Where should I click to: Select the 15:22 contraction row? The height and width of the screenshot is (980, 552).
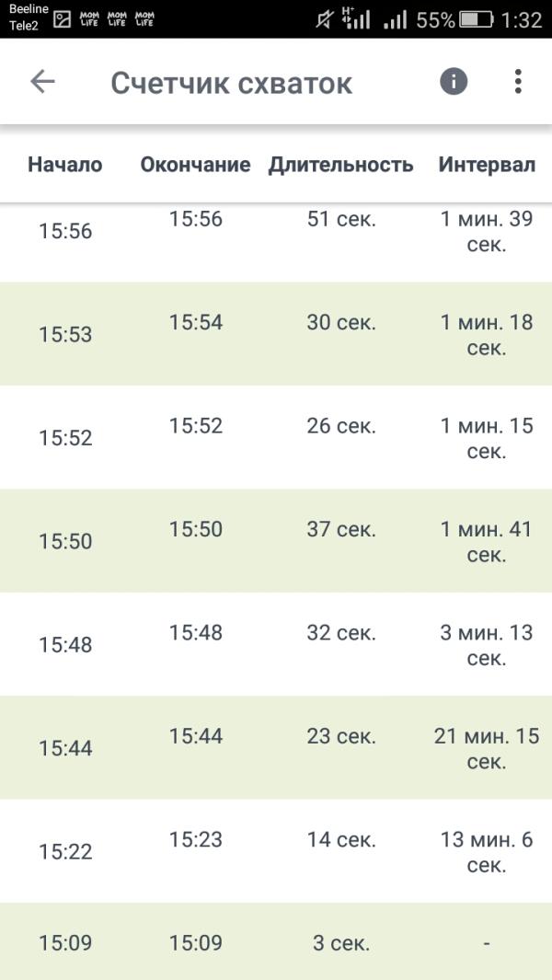[276, 851]
